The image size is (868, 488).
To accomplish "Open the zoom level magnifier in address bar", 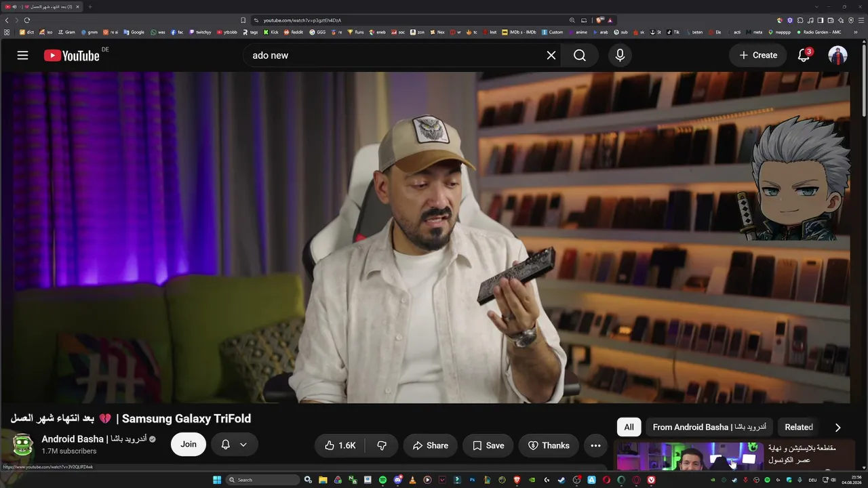I will [x=572, y=20].
